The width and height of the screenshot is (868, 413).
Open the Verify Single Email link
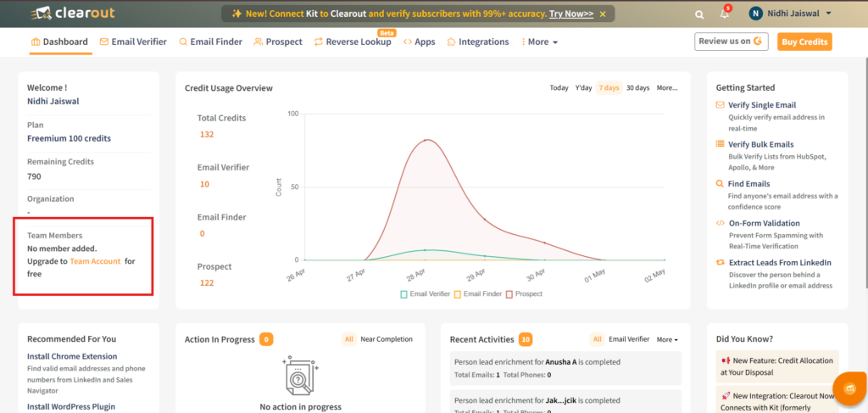click(762, 105)
